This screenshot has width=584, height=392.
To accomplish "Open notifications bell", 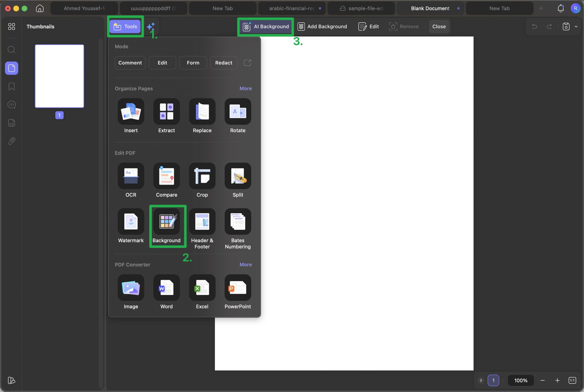I will pyautogui.click(x=561, y=8).
